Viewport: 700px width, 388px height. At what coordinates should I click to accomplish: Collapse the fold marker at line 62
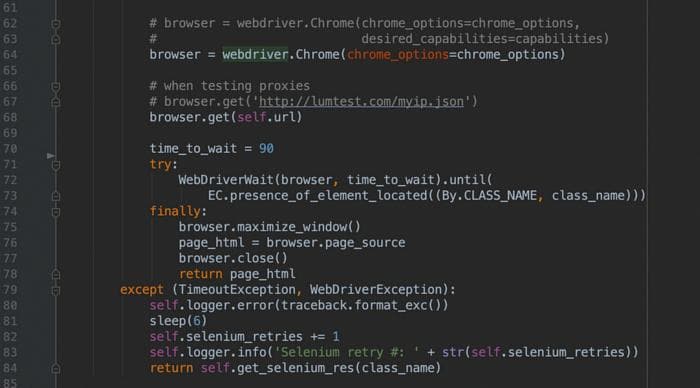tap(56, 24)
